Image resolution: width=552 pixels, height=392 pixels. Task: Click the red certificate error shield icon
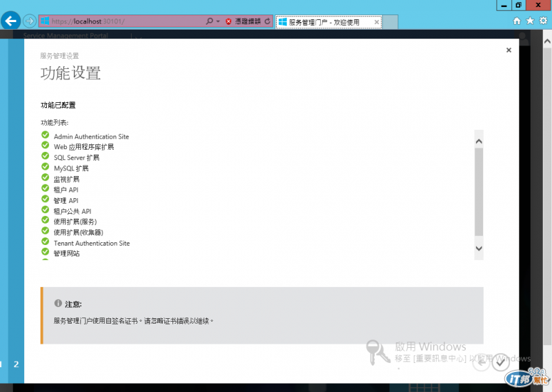(228, 21)
